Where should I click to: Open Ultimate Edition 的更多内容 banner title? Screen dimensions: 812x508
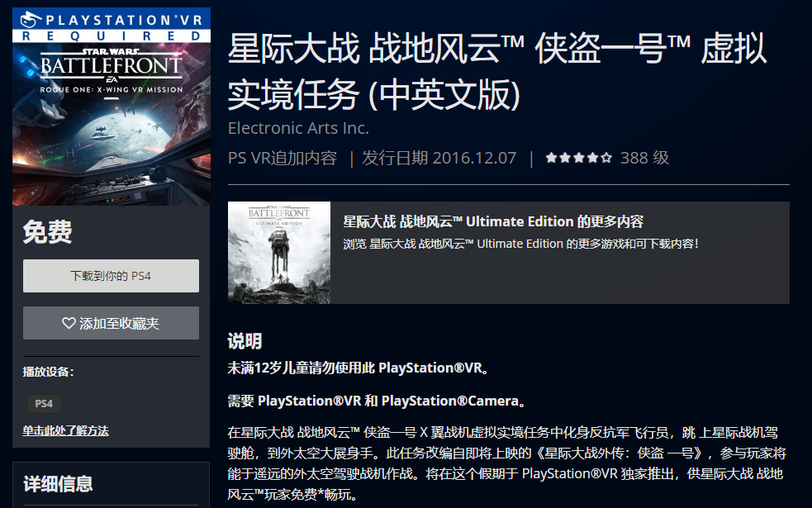click(x=493, y=221)
